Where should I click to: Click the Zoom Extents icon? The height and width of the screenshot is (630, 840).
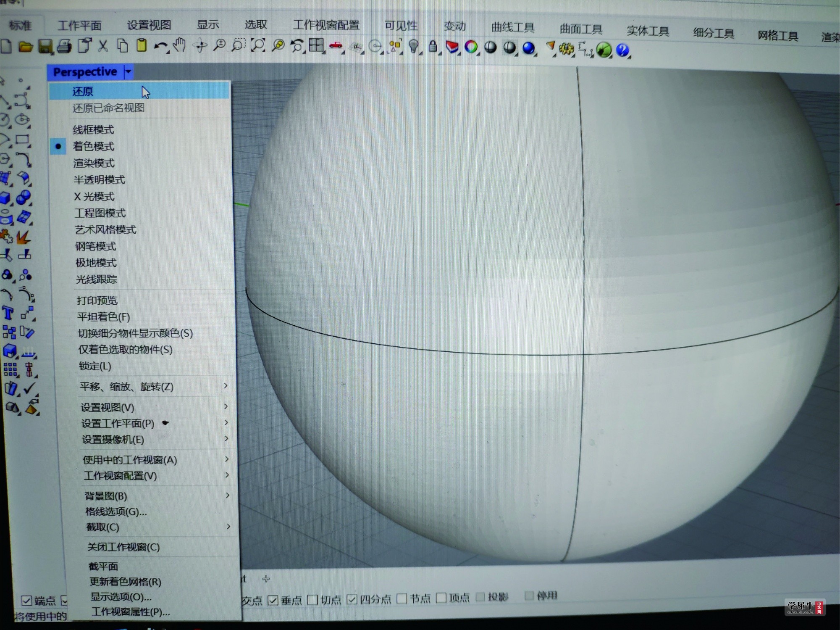click(x=258, y=45)
